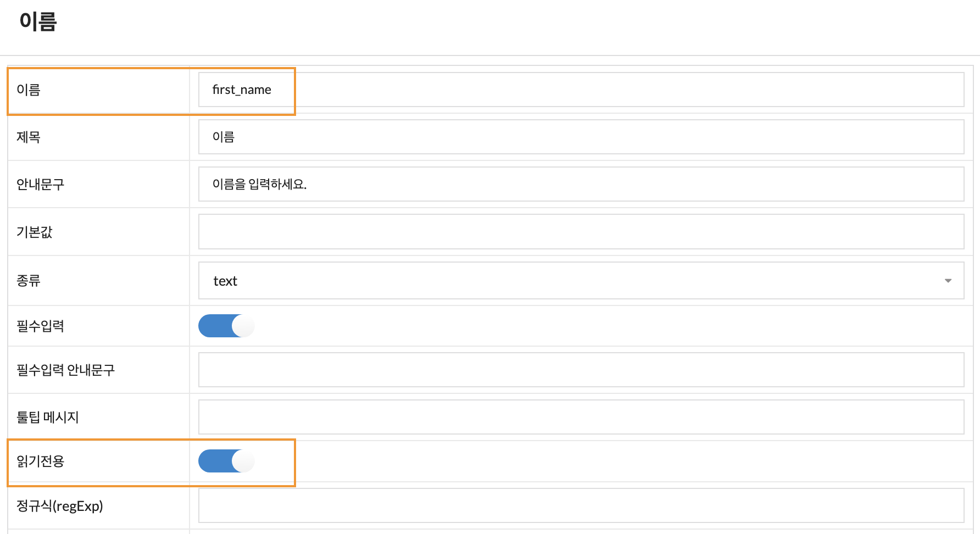Toggle the 읽기전용 switch off
Image resolution: width=980 pixels, height=534 pixels.
point(226,461)
